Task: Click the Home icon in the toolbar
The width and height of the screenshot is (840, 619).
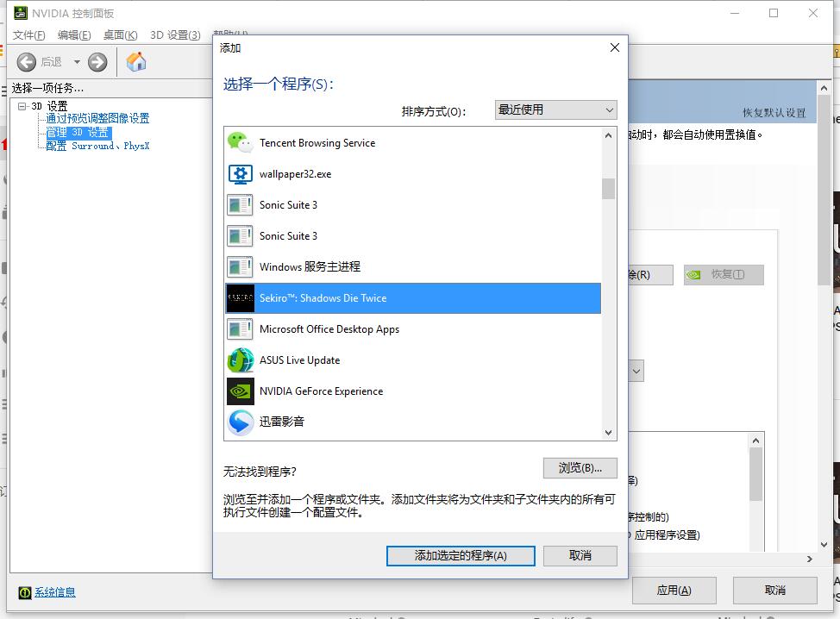Action: click(136, 61)
